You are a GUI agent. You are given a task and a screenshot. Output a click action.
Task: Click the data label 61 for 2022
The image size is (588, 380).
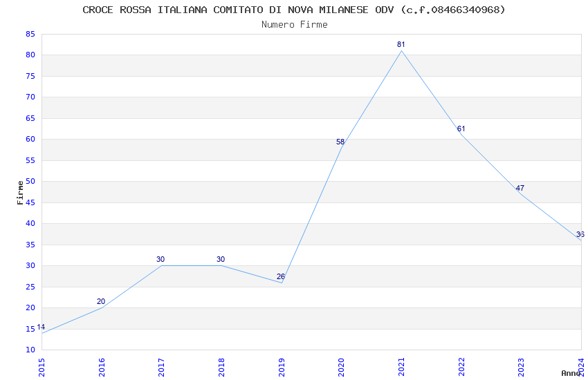coord(461,129)
